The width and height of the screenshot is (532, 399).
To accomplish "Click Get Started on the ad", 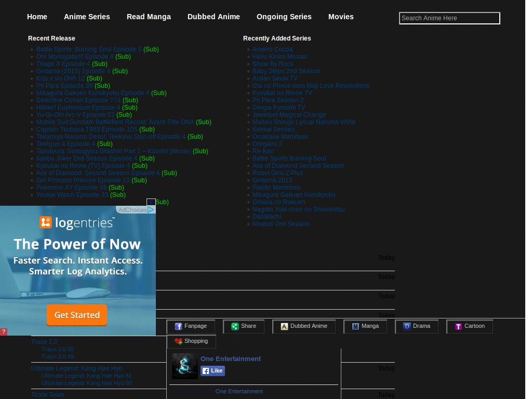I will (77, 315).
